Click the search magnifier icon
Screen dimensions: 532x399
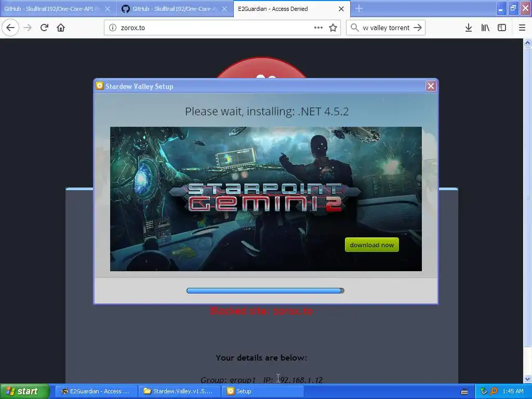pyautogui.click(x=354, y=28)
